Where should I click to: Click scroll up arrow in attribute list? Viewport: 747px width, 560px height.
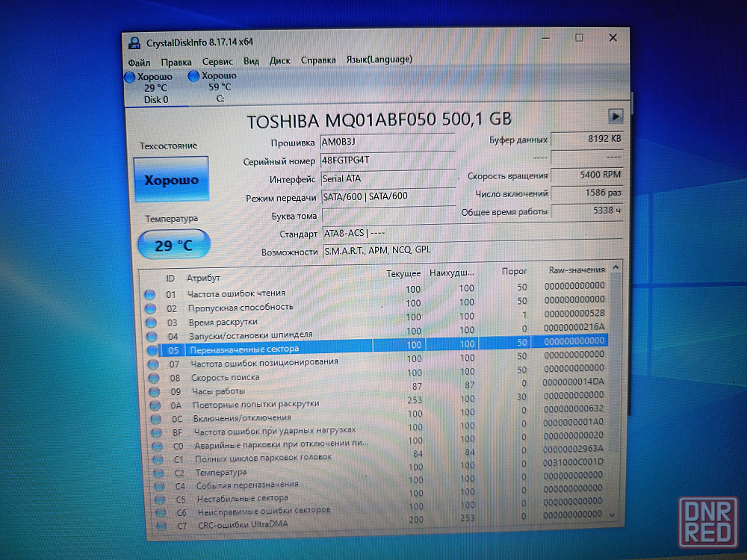(615, 267)
